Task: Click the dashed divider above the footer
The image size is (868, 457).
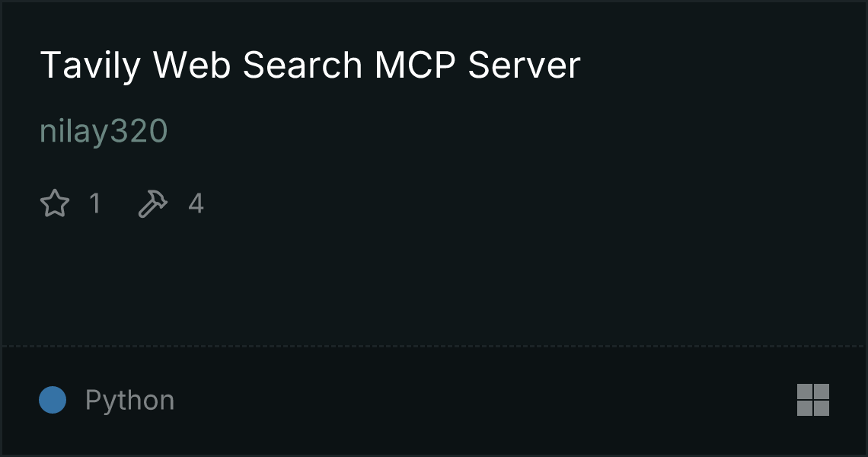Action: tap(433, 347)
